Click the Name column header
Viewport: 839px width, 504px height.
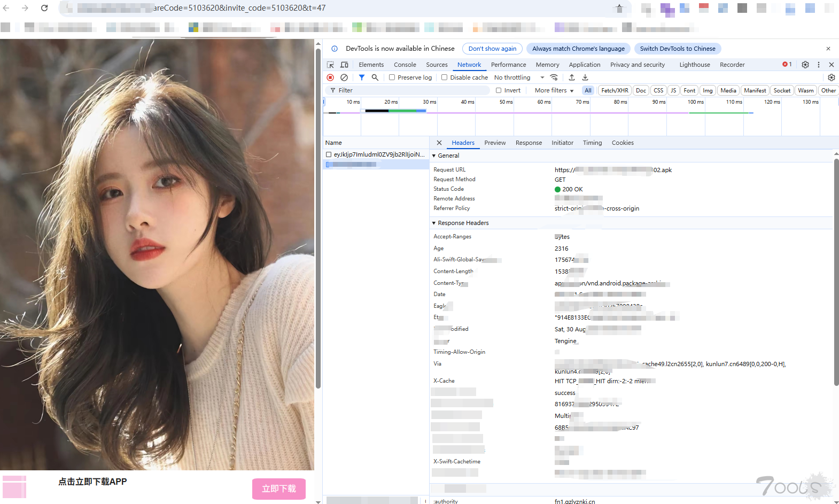pyautogui.click(x=376, y=143)
